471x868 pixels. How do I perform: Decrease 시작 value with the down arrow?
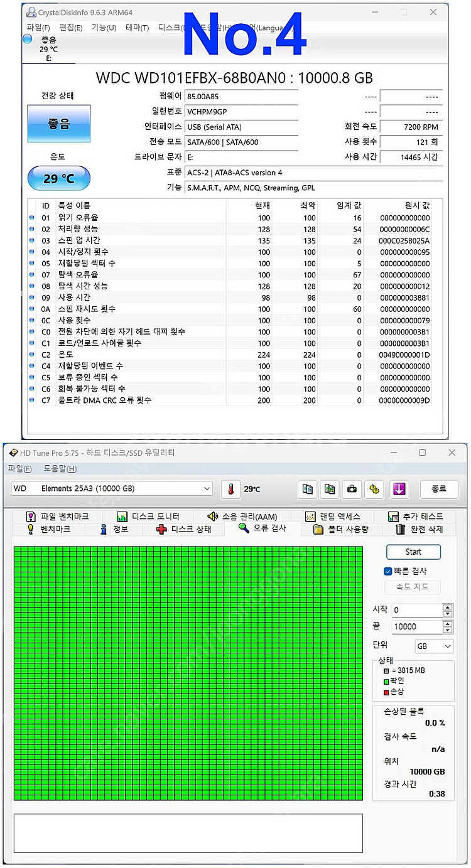point(447,613)
